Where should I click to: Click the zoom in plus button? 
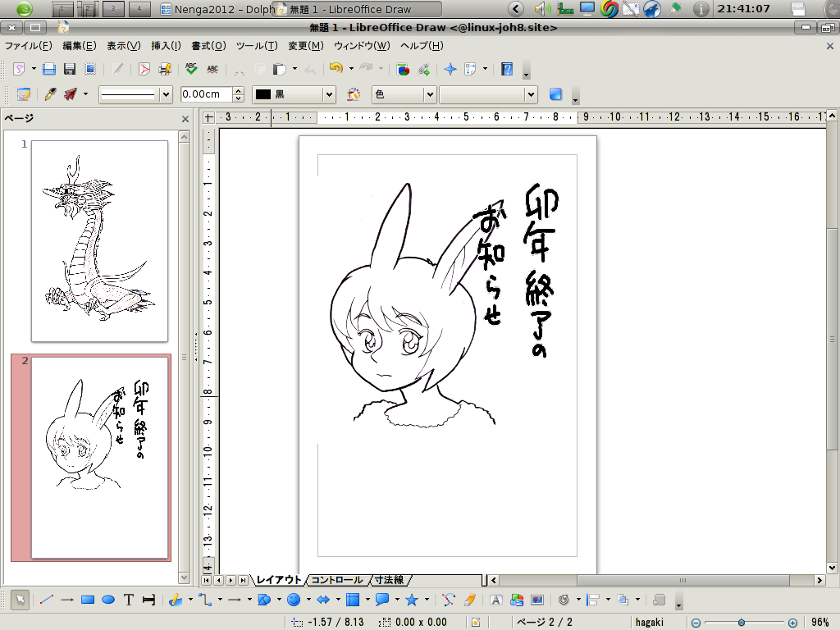point(793,623)
